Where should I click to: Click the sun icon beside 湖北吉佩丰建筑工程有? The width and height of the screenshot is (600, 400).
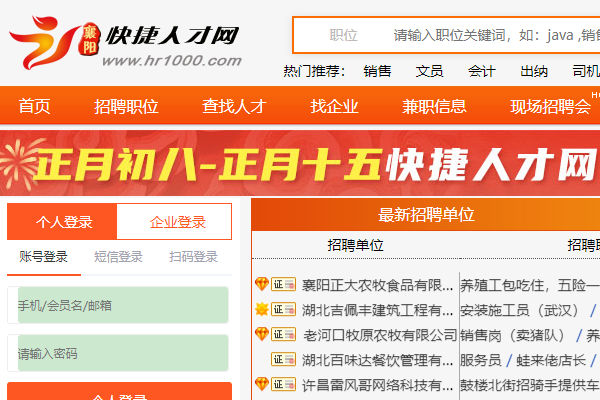[x=262, y=309]
